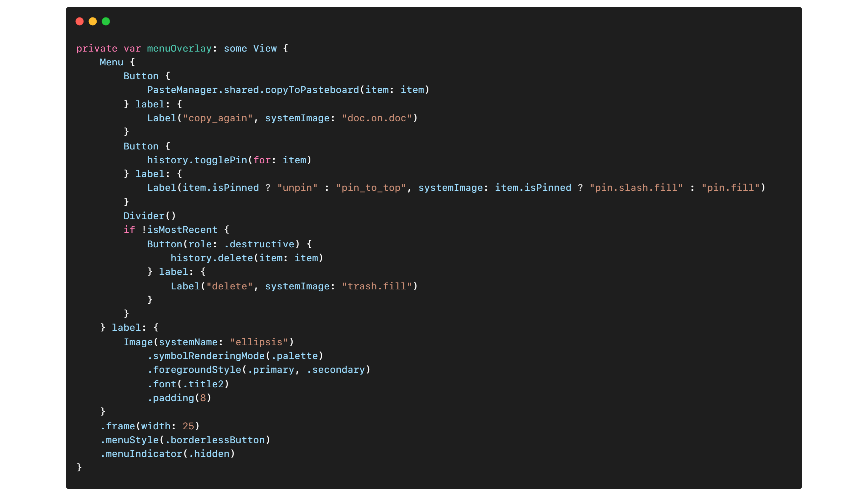Click the .destructive role value
The image size is (868, 496).
pos(259,244)
